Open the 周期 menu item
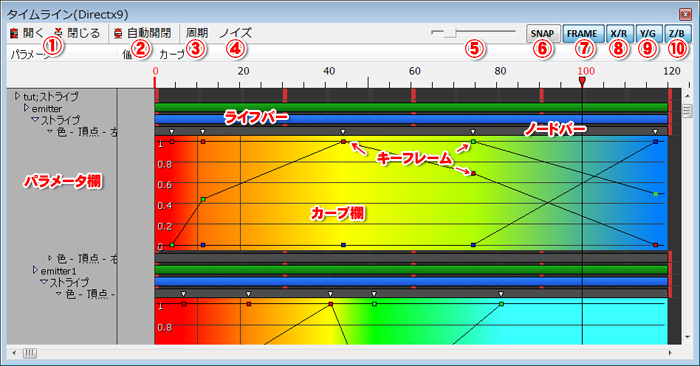700x366 pixels. (197, 33)
